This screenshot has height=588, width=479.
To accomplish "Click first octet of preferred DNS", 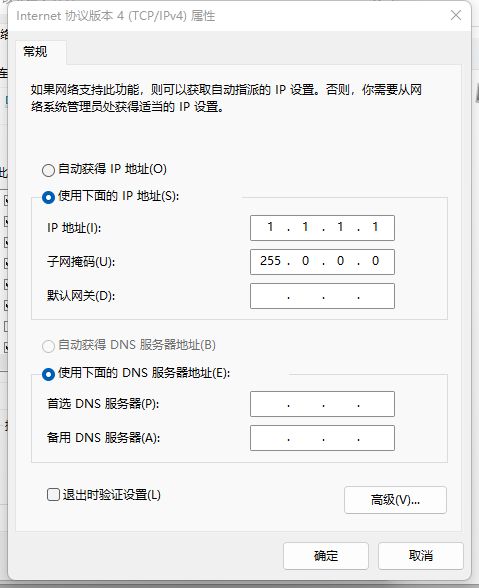I will coord(270,404).
